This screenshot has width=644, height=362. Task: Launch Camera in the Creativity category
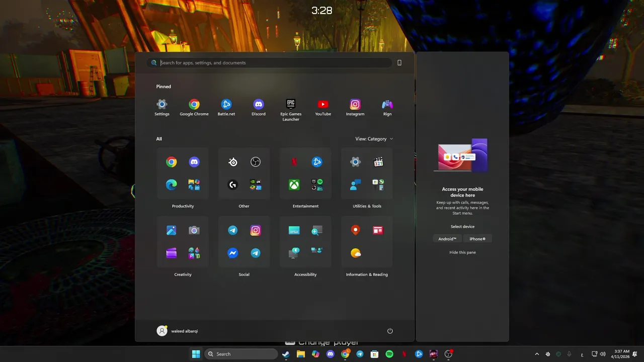[x=194, y=230]
